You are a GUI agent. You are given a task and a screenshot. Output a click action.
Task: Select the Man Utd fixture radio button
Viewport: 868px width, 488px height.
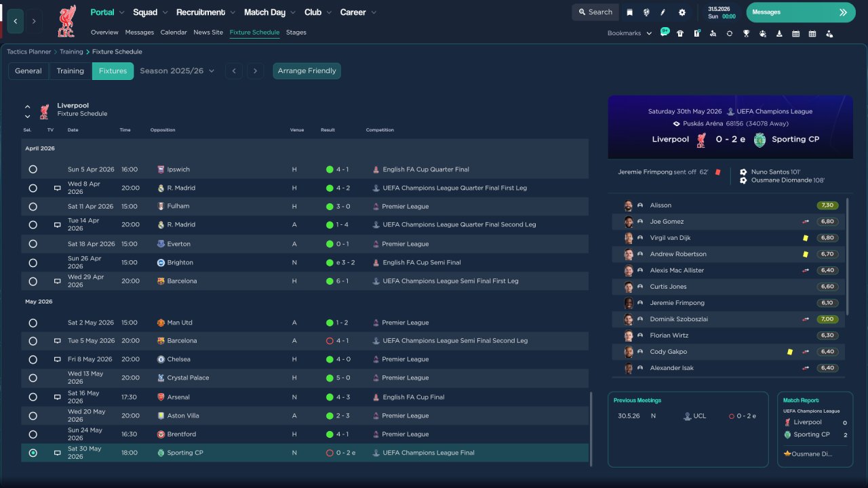[x=33, y=323]
